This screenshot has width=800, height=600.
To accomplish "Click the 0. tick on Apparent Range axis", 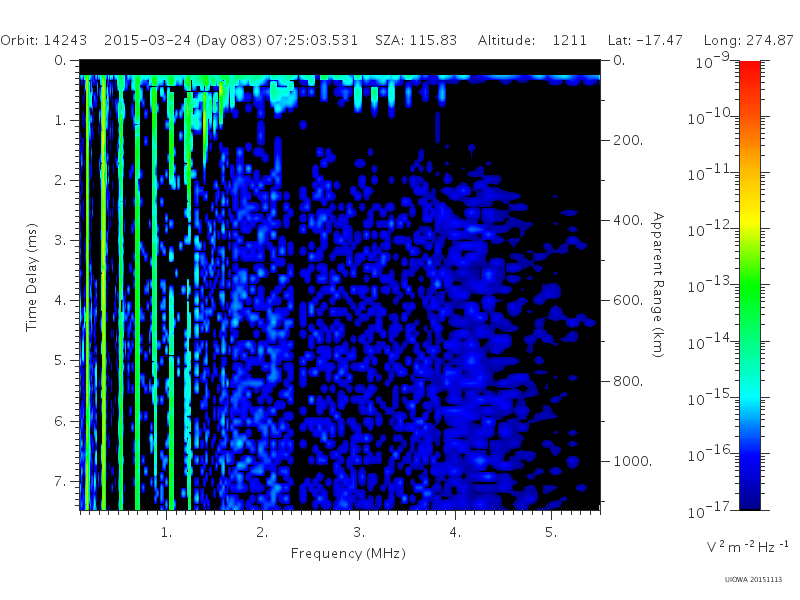I will [x=619, y=60].
